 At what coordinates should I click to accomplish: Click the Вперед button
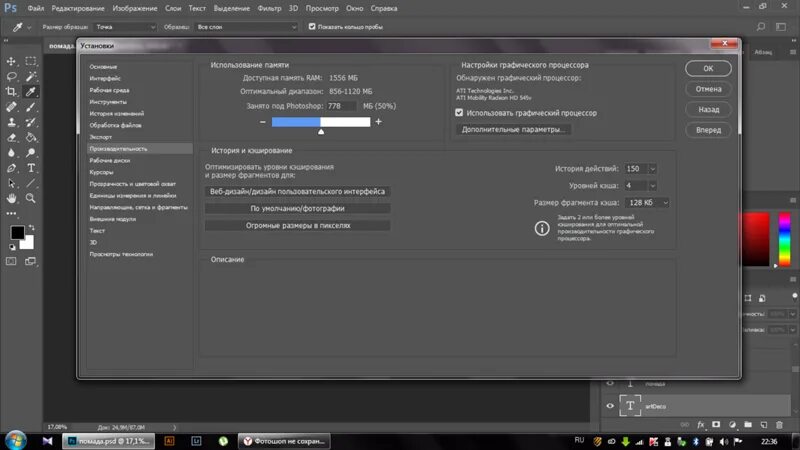[x=708, y=130]
